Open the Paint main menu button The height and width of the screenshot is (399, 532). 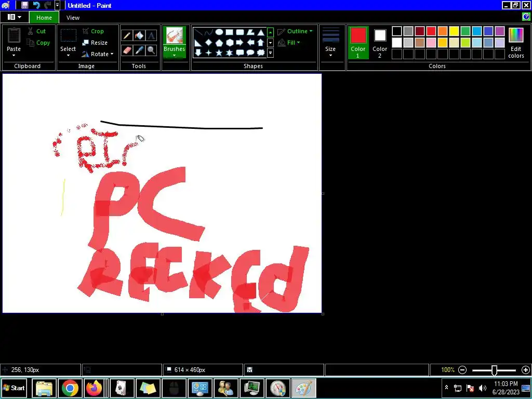pyautogui.click(x=14, y=17)
